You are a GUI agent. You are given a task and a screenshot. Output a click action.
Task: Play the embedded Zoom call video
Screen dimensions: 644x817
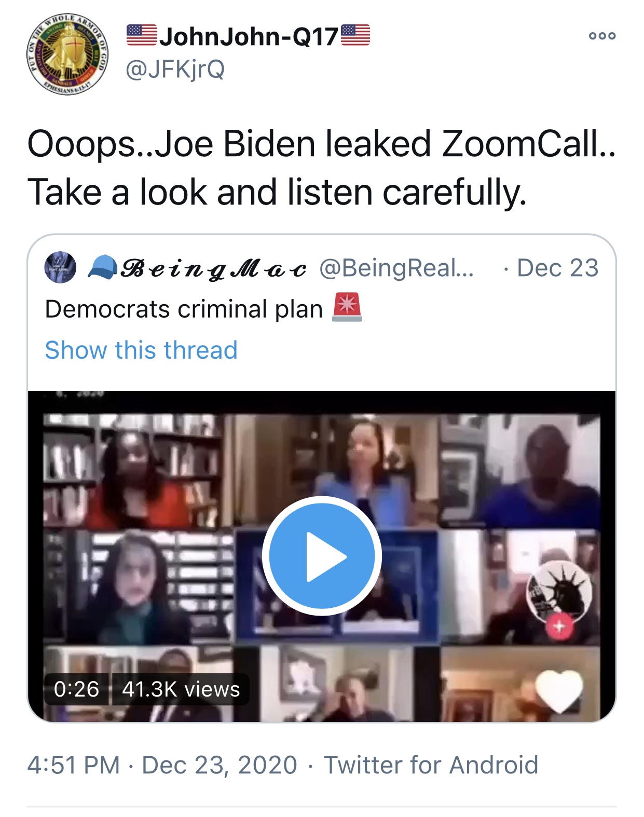coord(322,556)
